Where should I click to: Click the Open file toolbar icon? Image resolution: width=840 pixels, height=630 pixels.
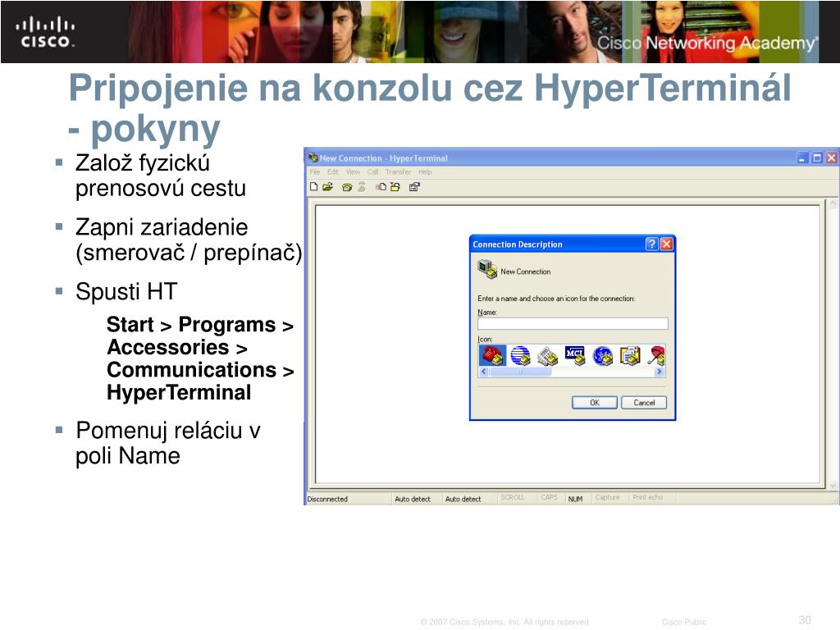coord(327,186)
